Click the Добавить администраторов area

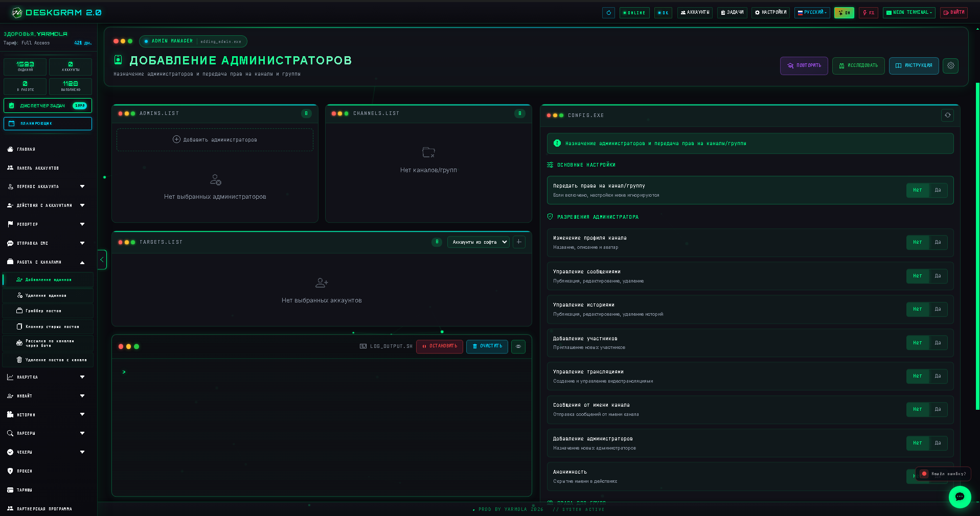(x=215, y=139)
